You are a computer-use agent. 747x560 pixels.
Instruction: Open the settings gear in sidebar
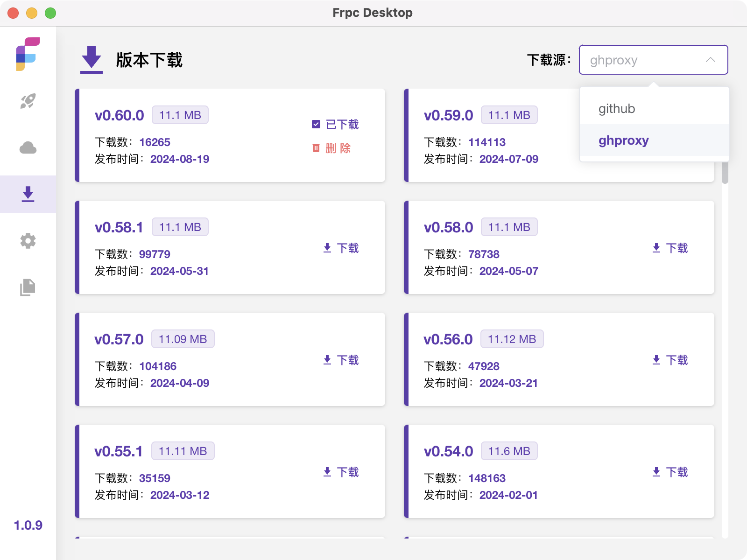[28, 241]
